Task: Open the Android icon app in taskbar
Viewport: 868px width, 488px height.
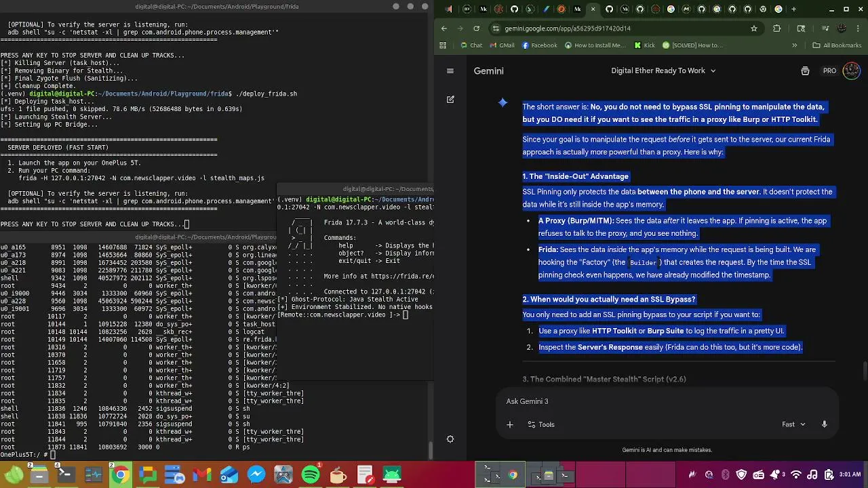Action: click(x=392, y=474)
